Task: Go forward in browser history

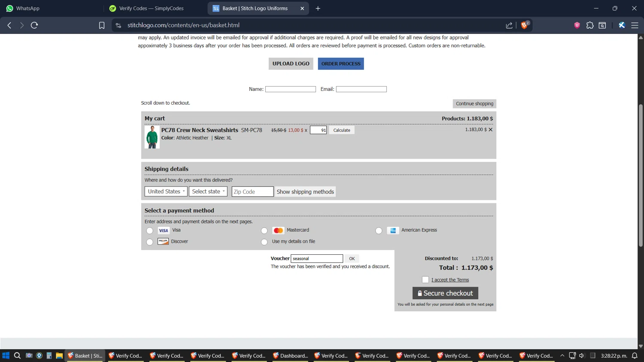Action: tap(21, 25)
